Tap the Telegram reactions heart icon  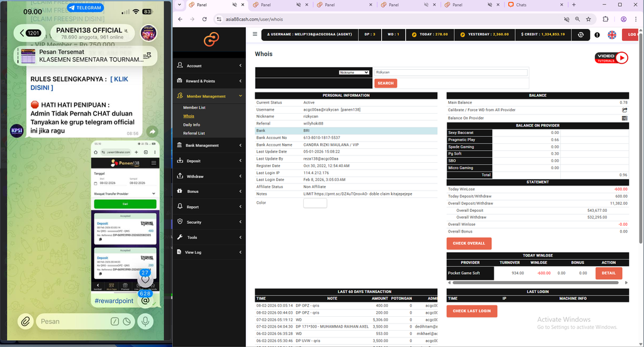(145, 279)
